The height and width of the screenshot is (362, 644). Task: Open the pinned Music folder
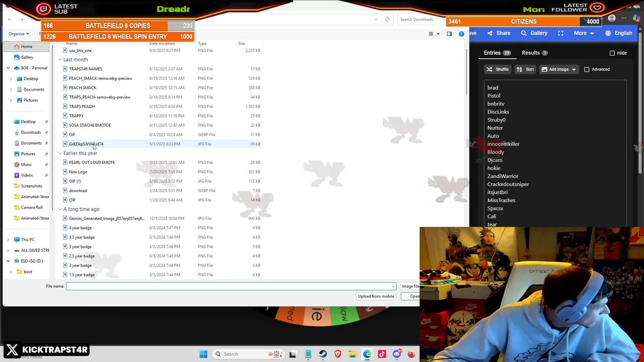tap(26, 164)
